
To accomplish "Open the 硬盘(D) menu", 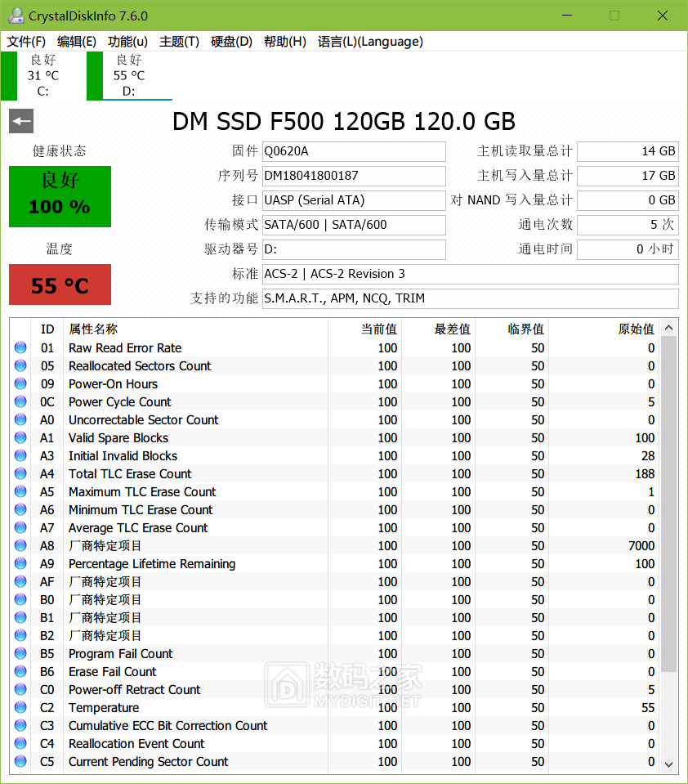I will (x=231, y=42).
